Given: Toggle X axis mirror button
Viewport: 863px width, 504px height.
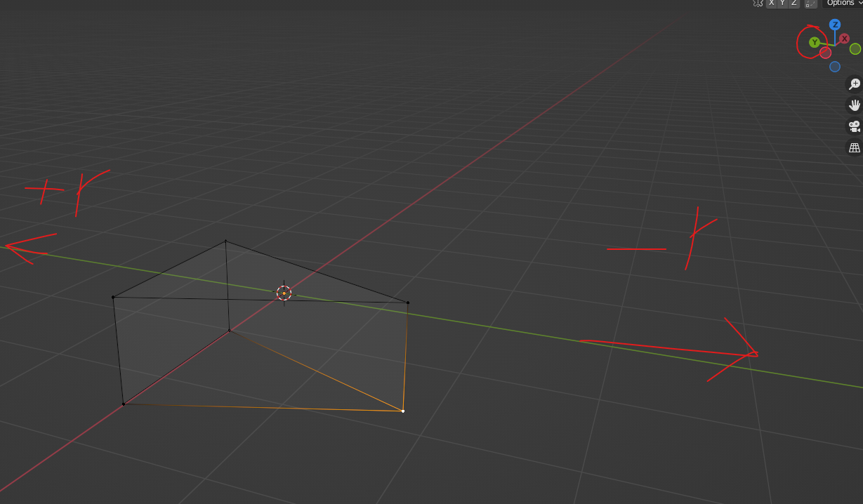Looking at the screenshot, I should coord(772,3).
